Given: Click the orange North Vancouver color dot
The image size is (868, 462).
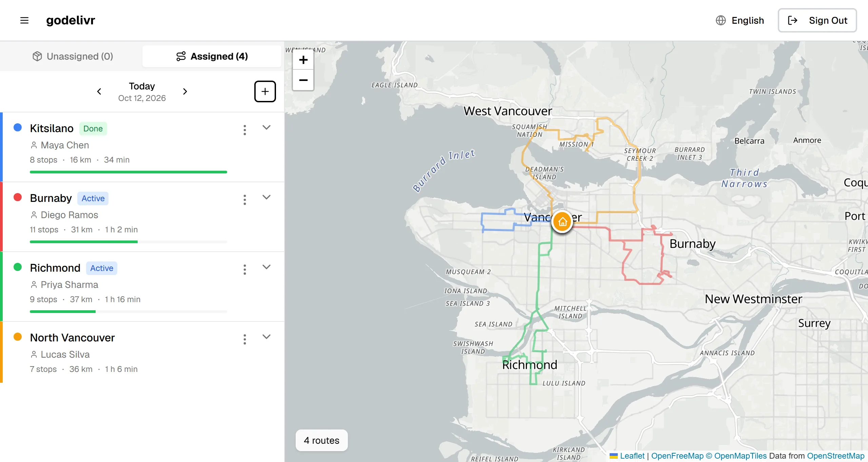Looking at the screenshot, I should pos(18,337).
